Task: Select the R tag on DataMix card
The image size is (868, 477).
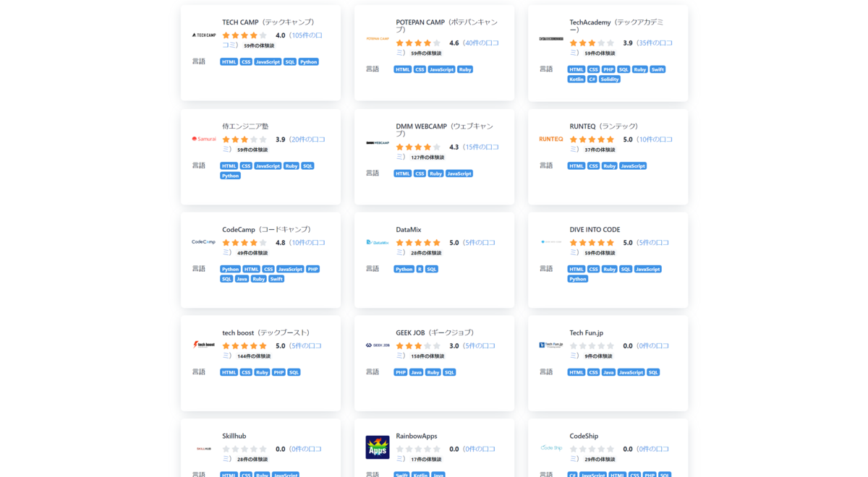Action: 420,269
